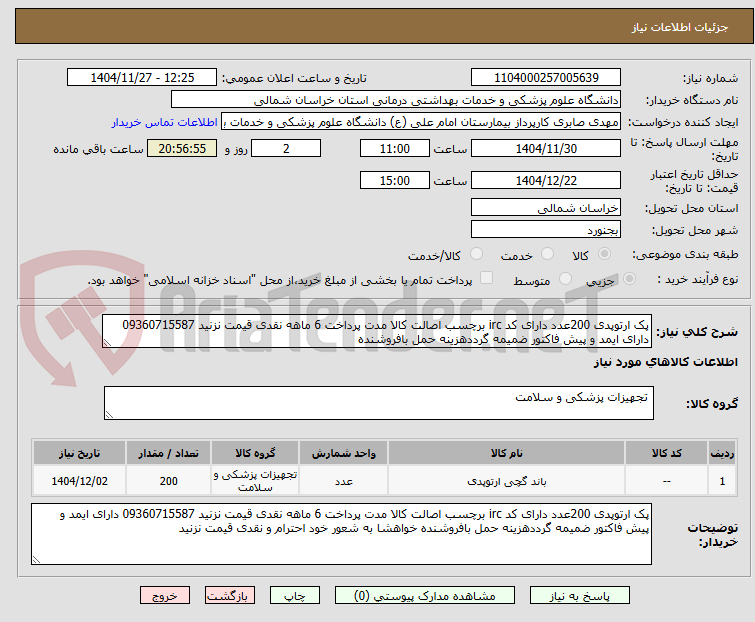Click the unit cell عدد
The image size is (755, 622).
[344, 480]
